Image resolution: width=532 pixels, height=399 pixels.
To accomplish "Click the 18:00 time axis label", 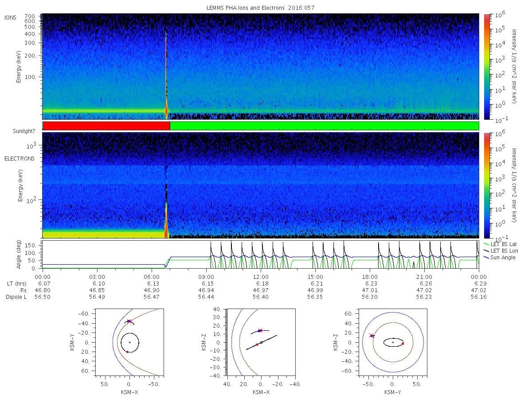I will point(370,276).
